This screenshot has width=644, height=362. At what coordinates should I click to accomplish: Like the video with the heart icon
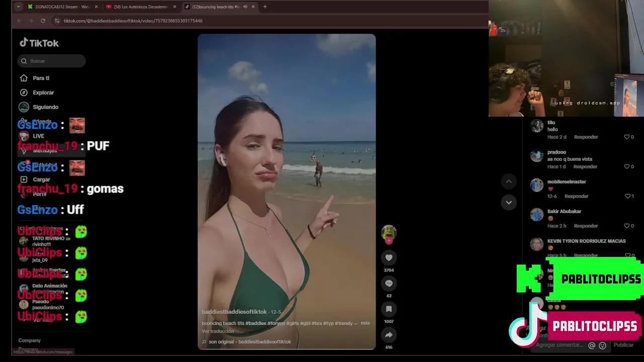(388, 258)
